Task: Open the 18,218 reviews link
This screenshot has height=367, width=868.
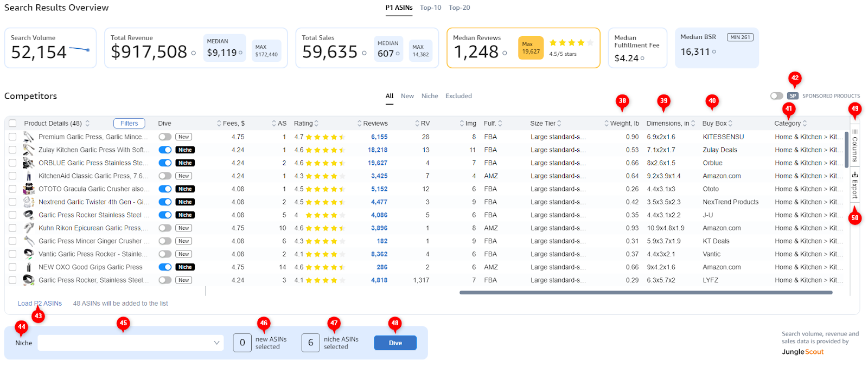Action: point(378,150)
